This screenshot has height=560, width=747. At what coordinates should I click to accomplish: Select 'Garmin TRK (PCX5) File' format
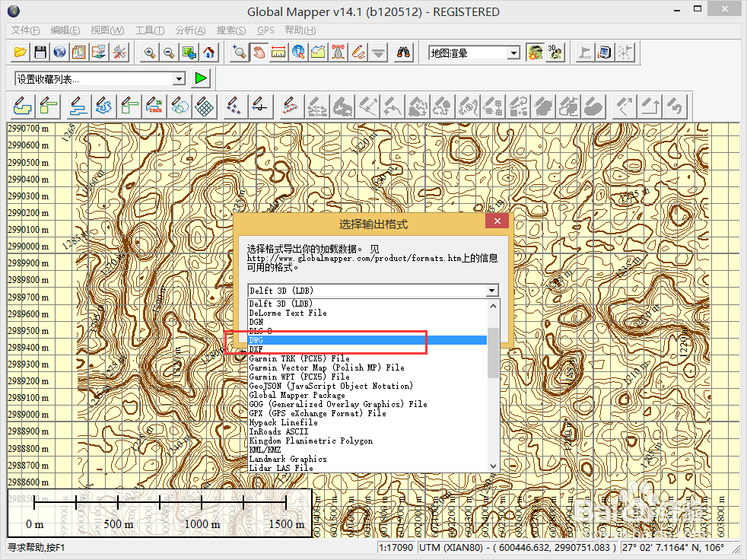pos(367,358)
